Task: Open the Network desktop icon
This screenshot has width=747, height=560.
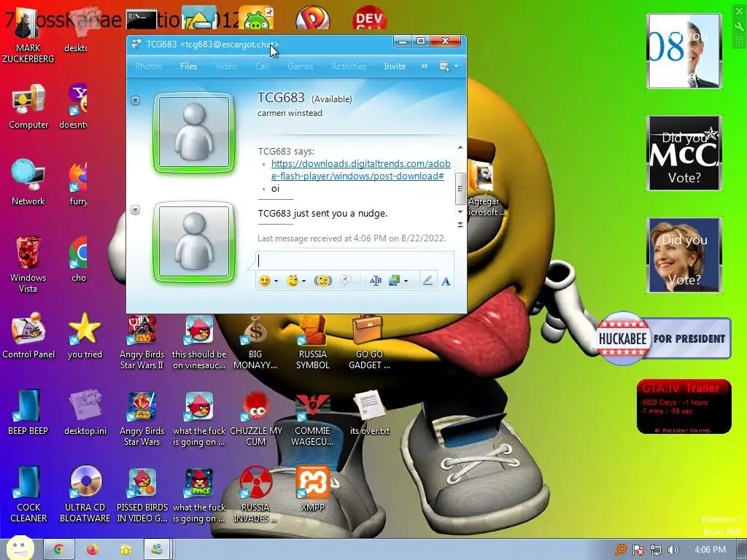Action: tap(28, 182)
